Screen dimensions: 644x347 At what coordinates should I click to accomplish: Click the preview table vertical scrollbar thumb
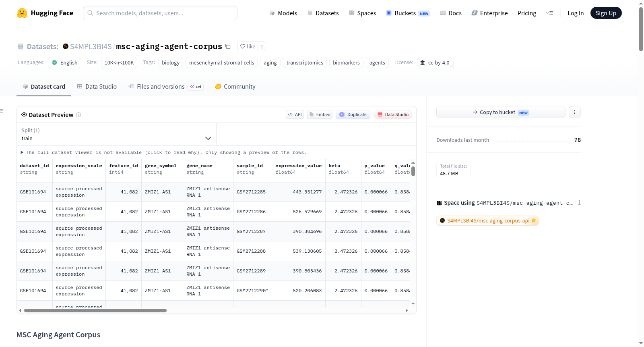(x=413, y=171)
